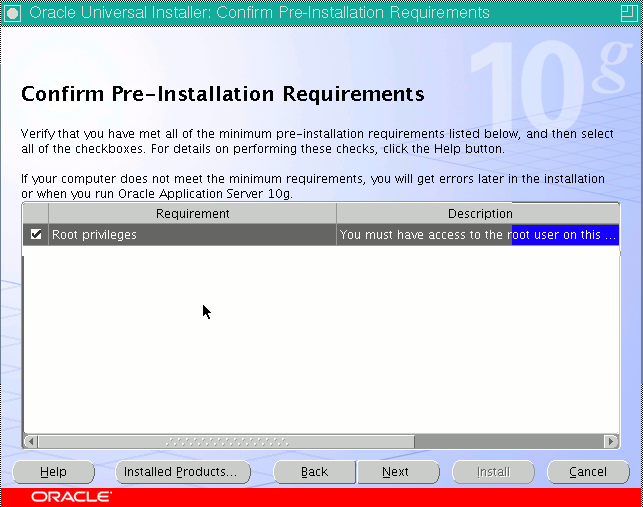Image resolution: width=643 pixels, height=507 pixels.
Task: Click the Requirement column header
Action: pyautogui.click(x=192, y=214)
